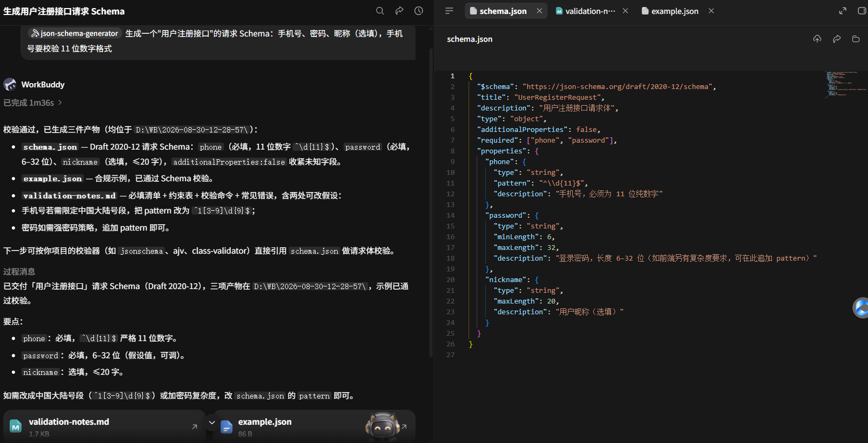Expand the 已完成 1m36s details
Screen dimensions: 868x443
click(33, 102)
